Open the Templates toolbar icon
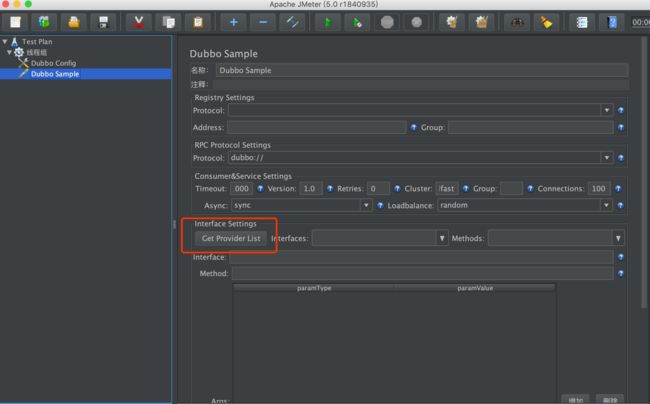Image resolution: width=650 pixels, height=404 pixels. (x=44, y=22)
